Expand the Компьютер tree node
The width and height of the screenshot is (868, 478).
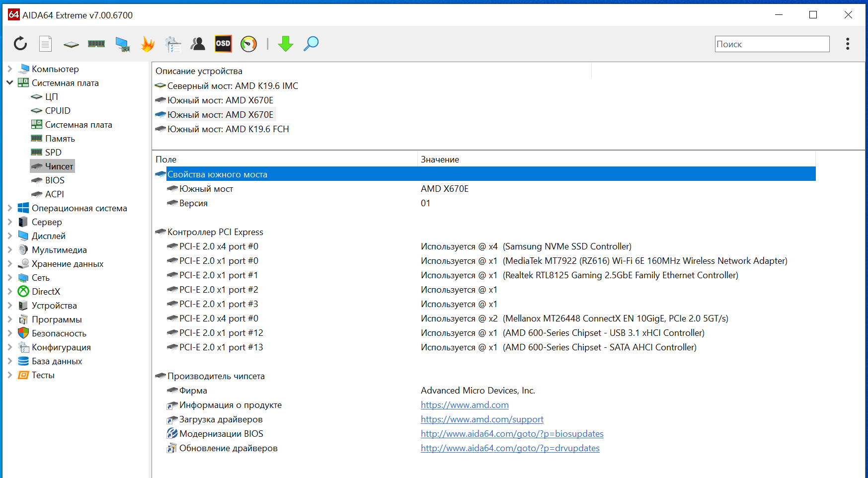(x=9, y=69)
